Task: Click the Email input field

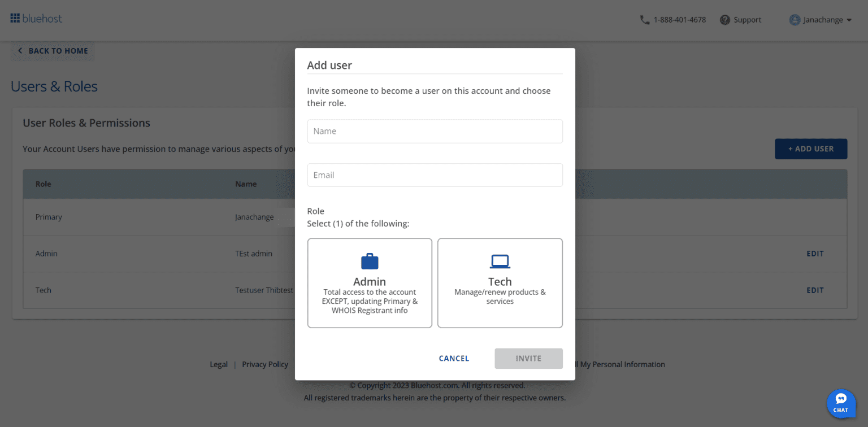Action: coord(435,175)
